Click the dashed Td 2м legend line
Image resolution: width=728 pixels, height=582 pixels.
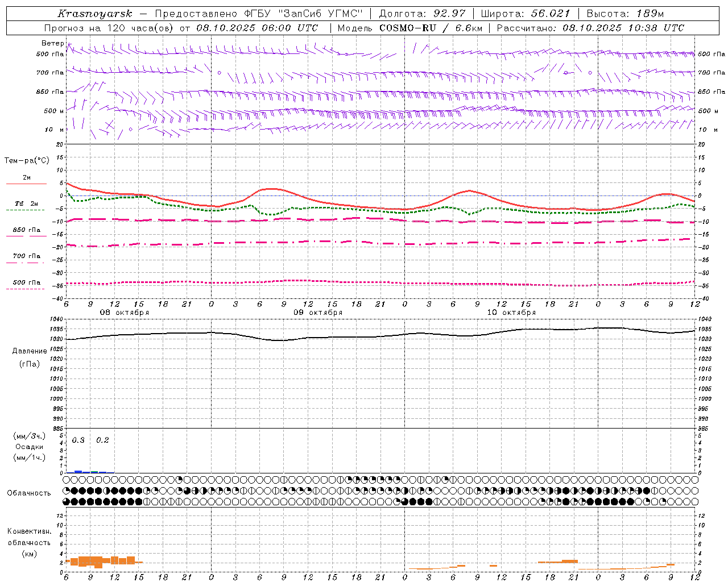click(x=26, y=210)
